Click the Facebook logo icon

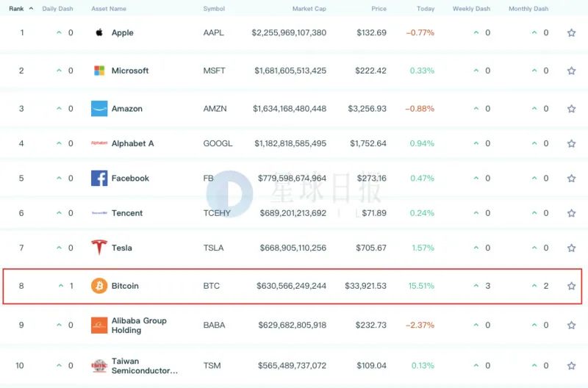pyautogui.click(x=99, y=179)
